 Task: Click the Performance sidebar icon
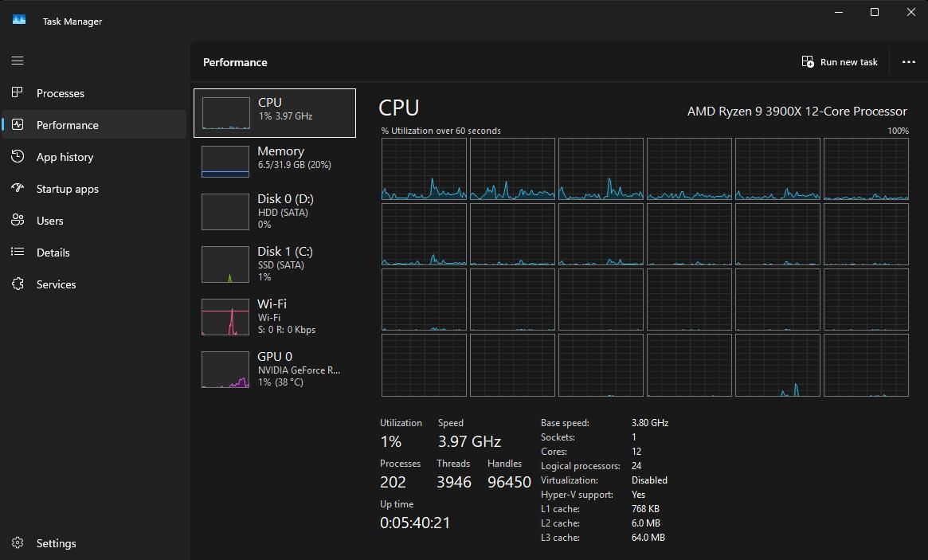click(18, 124)
